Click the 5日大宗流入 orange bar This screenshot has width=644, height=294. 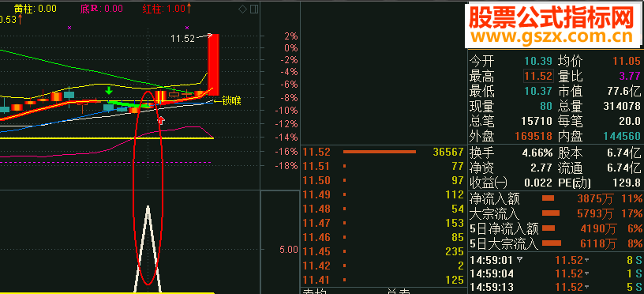tap(552, 243)
